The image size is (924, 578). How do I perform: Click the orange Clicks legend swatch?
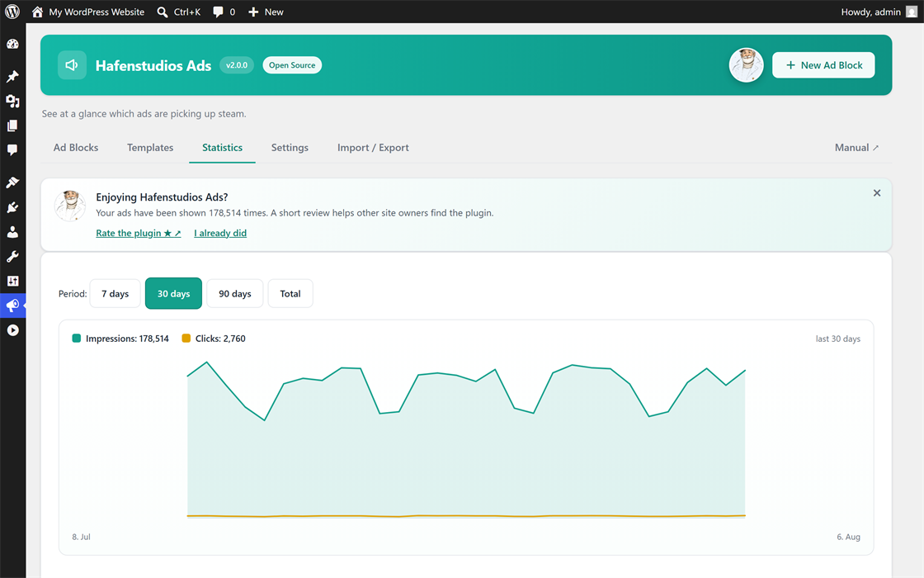pos(186,338)
